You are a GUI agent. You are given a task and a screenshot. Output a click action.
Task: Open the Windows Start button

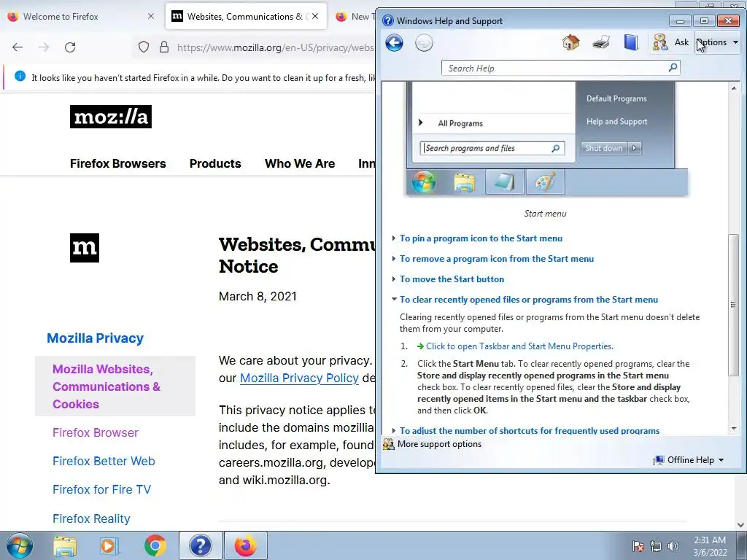pos(20,545)
